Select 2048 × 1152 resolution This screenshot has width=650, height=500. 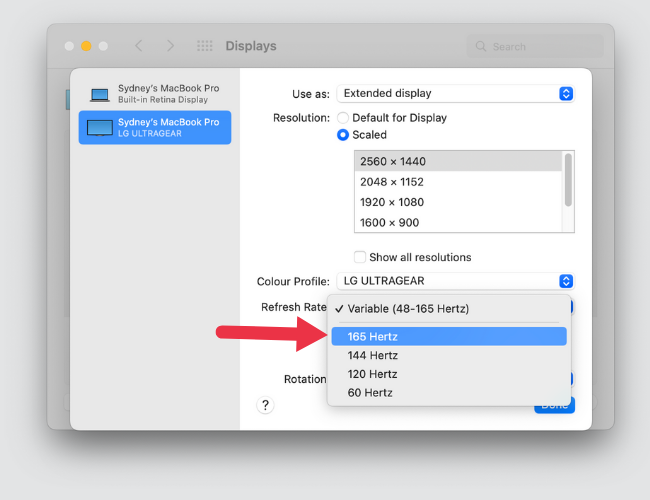[x=458, y=182]
